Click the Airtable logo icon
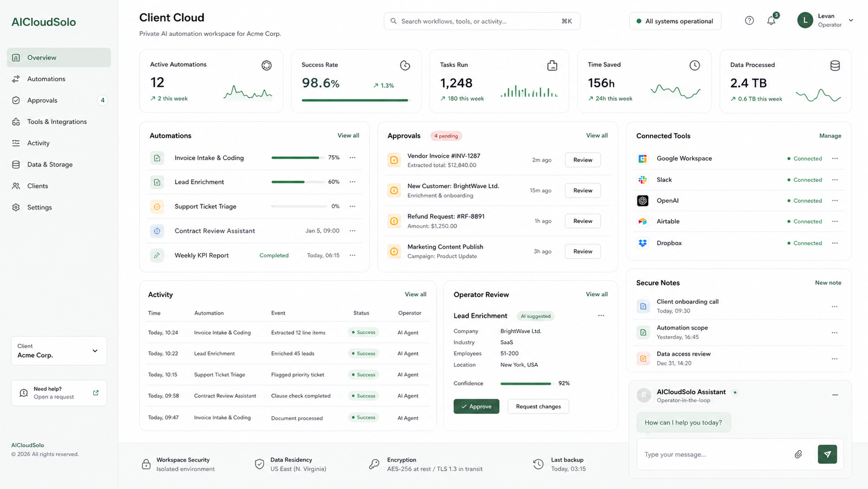This screenshot has height=489, width=868. [643, 221]
